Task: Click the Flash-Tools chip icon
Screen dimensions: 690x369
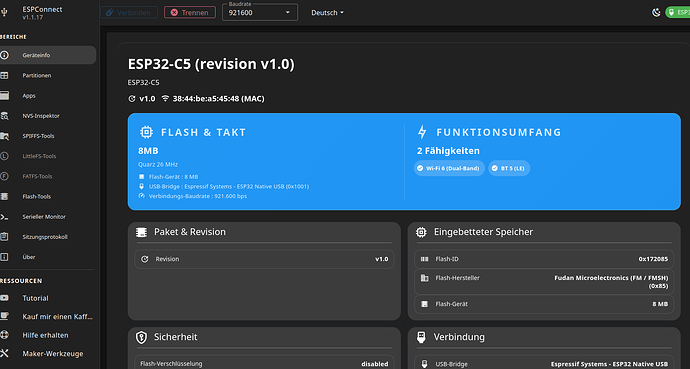Action: [x=4, y=197]
